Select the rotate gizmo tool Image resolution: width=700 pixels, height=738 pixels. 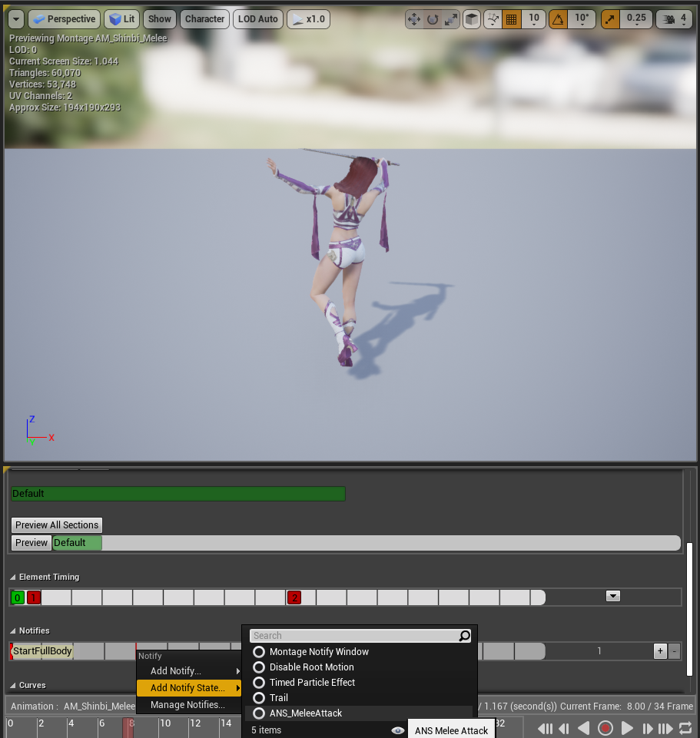pos(433,19)
